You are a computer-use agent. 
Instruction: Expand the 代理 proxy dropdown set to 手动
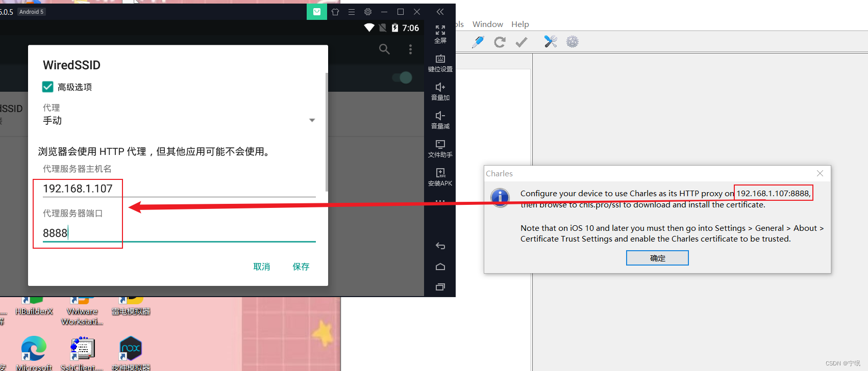tap(179, 120)
